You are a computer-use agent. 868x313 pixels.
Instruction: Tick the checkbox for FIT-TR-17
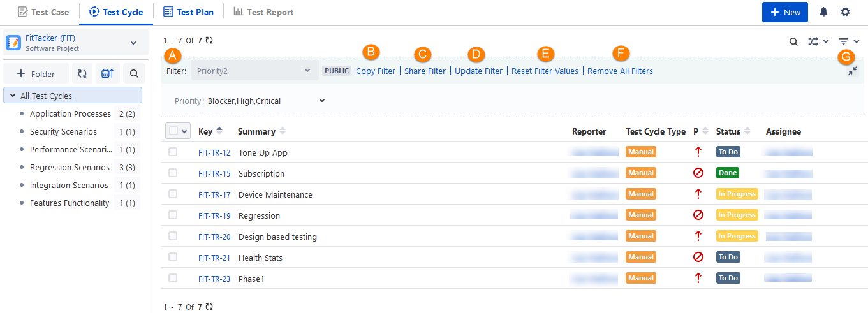pyautogui.click(x=173, y=194)
